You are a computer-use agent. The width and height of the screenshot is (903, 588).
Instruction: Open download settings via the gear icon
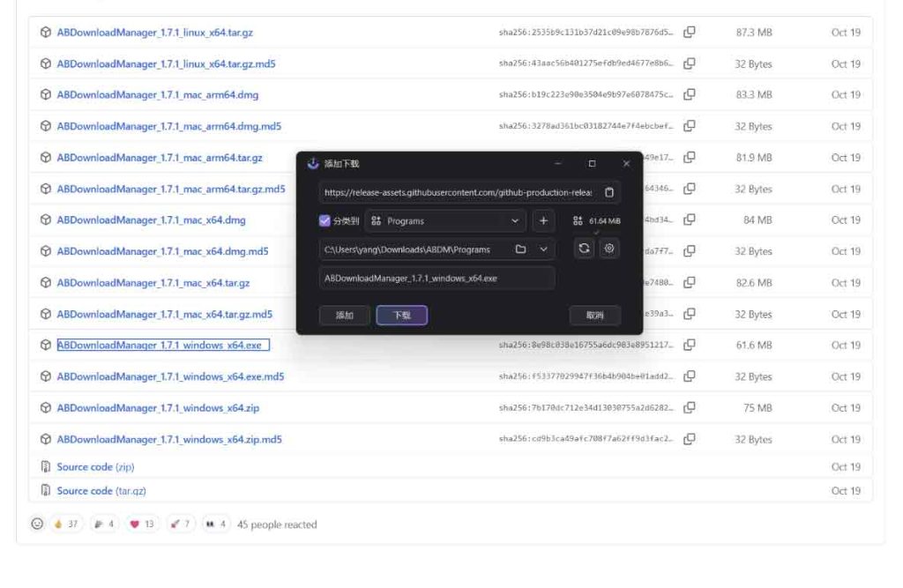[608, 249]
